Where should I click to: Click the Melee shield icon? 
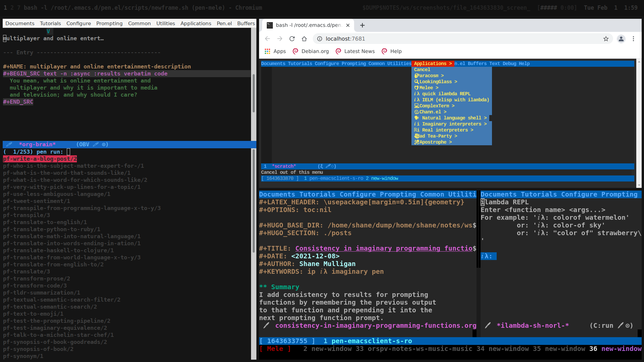416,88
